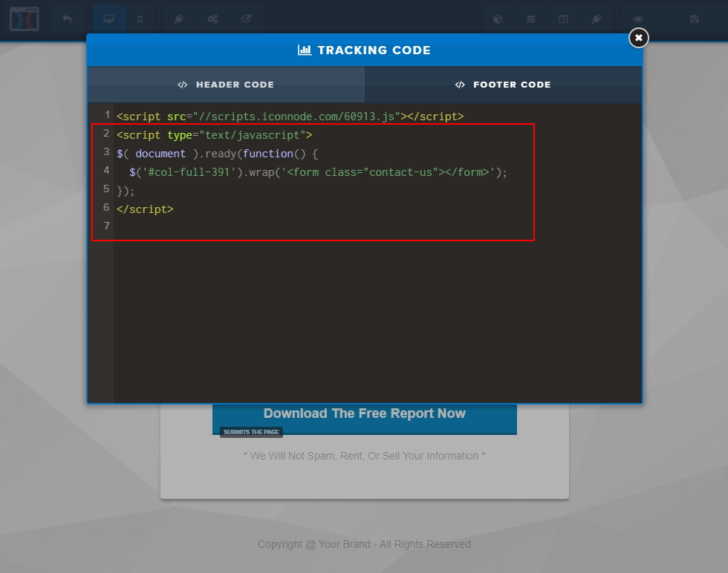Switch to desktop view icon
Screen dimensions: 728x573
[108, 19]
